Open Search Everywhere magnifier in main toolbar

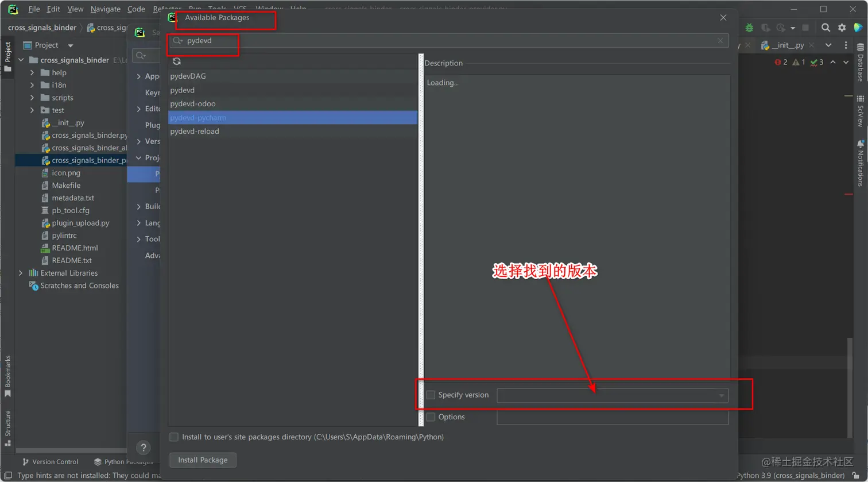coord(826,28)
